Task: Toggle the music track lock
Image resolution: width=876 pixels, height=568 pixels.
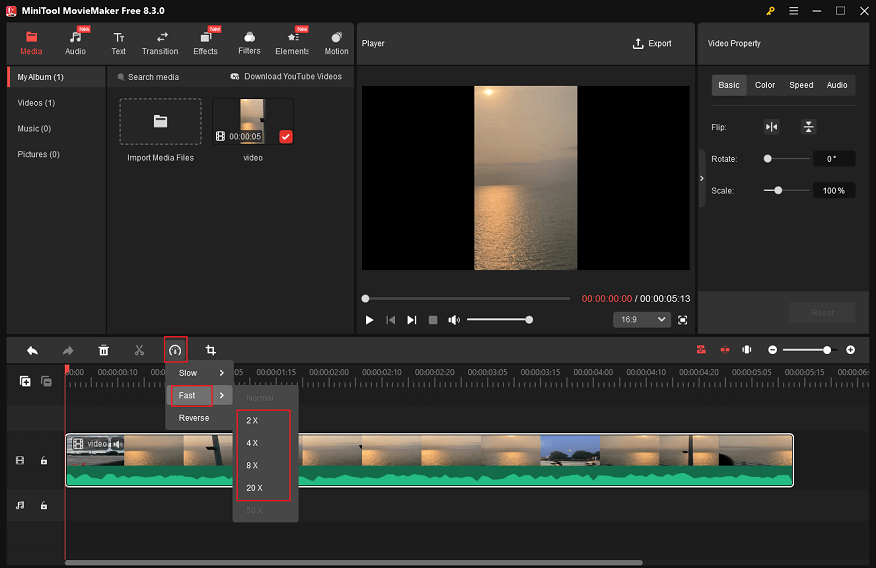Action: pyautogui.click(x=44, y=505)
